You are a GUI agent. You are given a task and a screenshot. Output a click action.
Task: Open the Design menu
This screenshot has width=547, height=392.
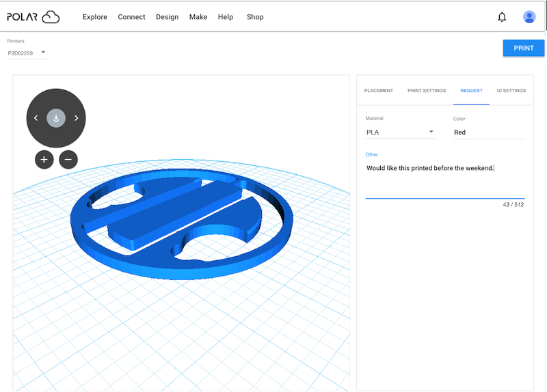click(167, 17)
